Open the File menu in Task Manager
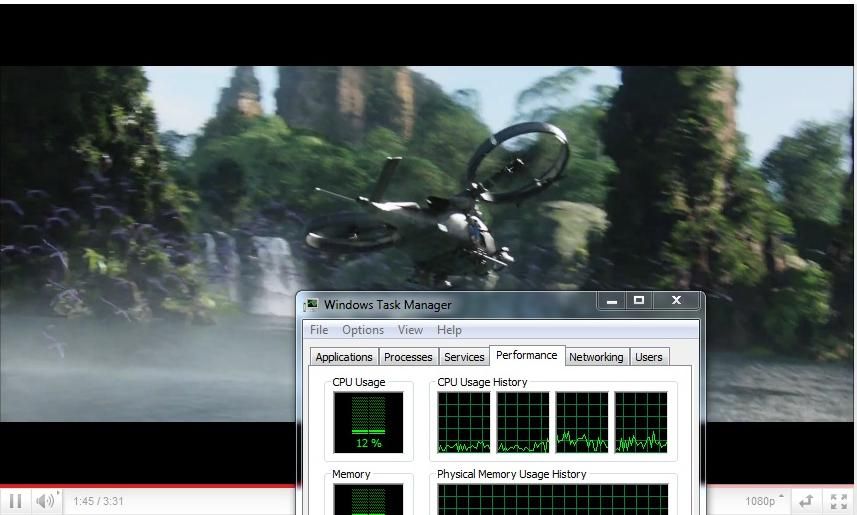The height and width of the screenshot is (515, 857). pos(319,330)
